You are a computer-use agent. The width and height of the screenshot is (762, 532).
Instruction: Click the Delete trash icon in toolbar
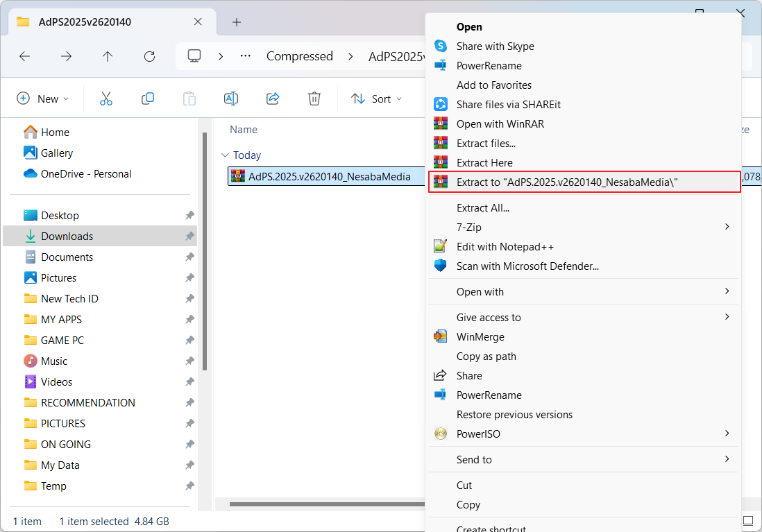(x=314, y=98)
